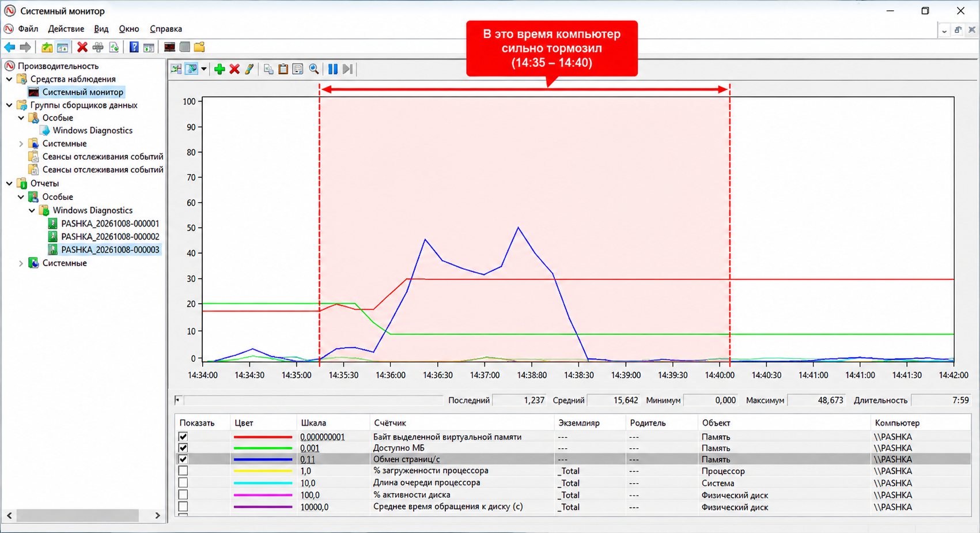Open the Файл menu
The image size is (980, 533).
(x=28, y=29)
